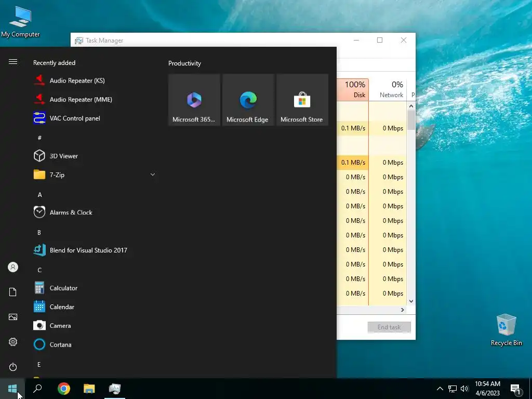This screenshot has width=532, height=399.
Task: Sort by Disk column in Task Manager
Action: coord(353,89)
